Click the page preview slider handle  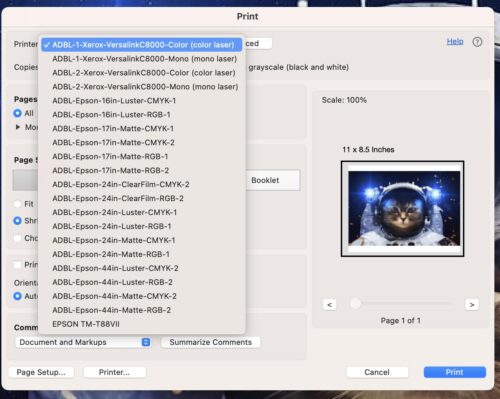356,304
